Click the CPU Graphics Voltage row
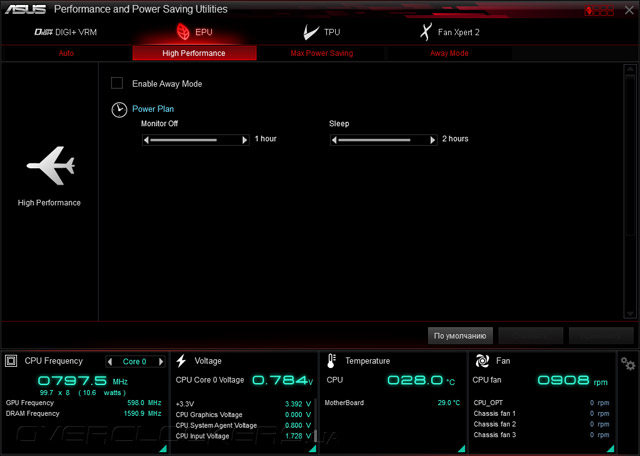 pyautogui.click(x=243, y=415)
